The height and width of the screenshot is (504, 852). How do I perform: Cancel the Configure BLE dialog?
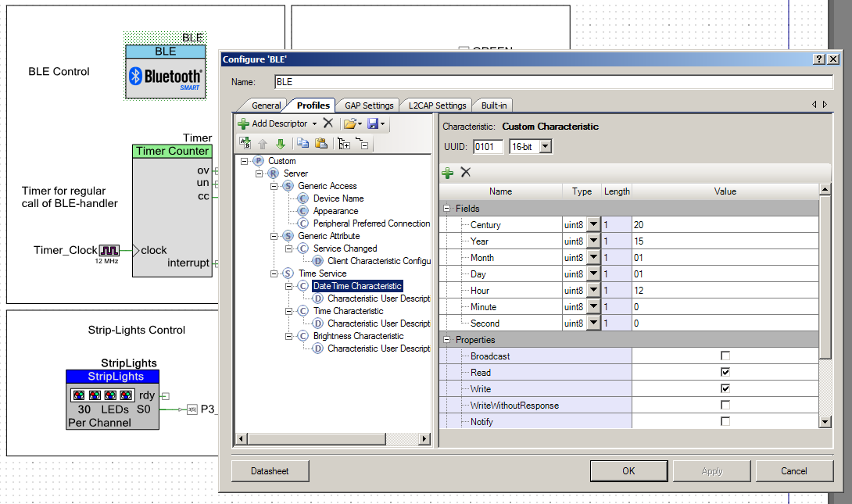click(x=794, y=471)
